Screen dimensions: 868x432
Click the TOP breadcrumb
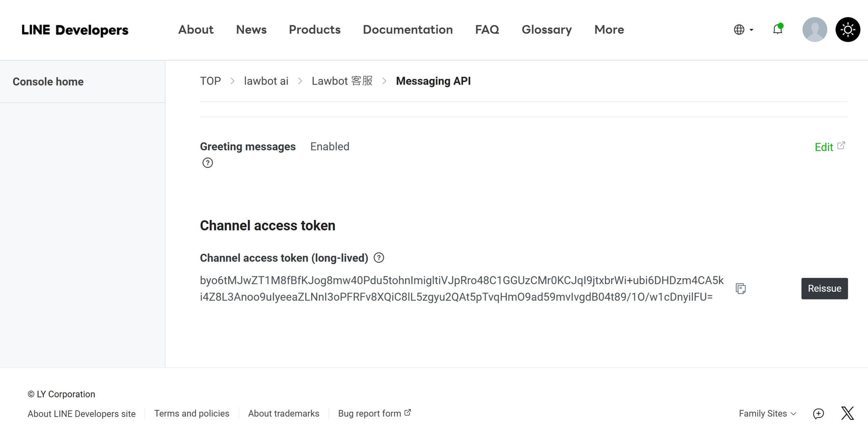tap(211, 81)
